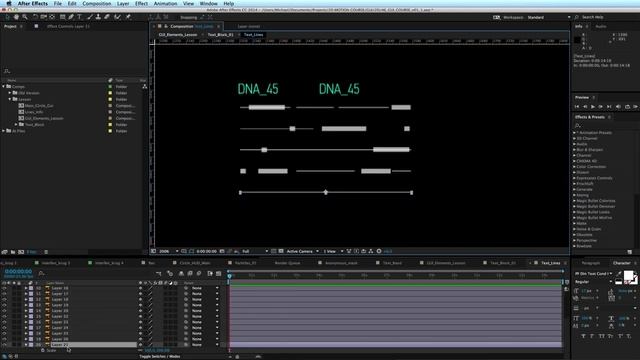Toggle Faux Bold in Character panel
The height and width of the screenshot is (360, 640).
[583, 336]
